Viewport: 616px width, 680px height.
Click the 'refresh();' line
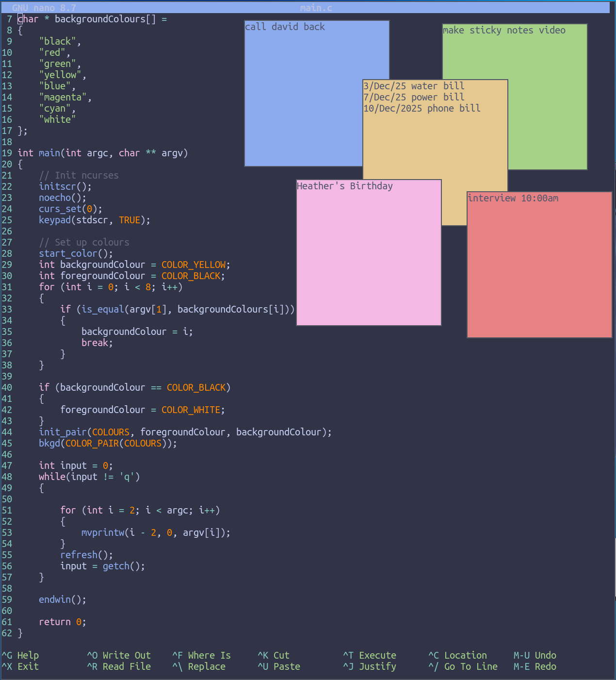[87, 555]
